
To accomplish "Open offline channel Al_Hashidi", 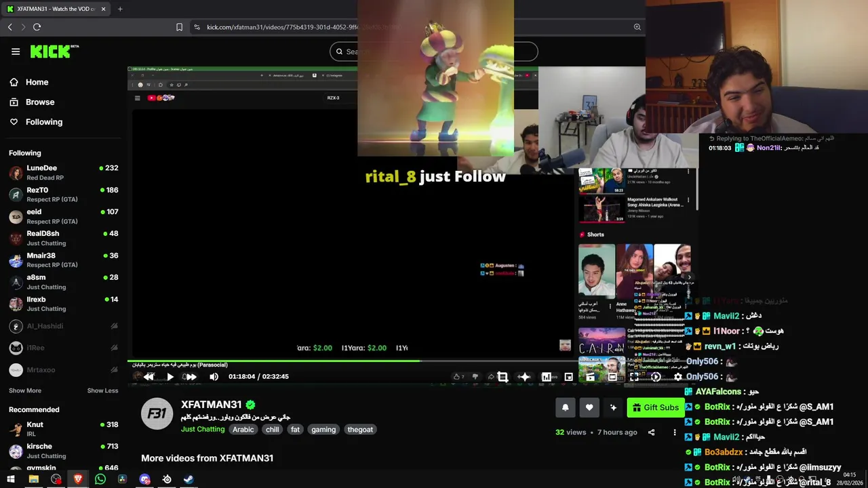I will click(63, 326).
